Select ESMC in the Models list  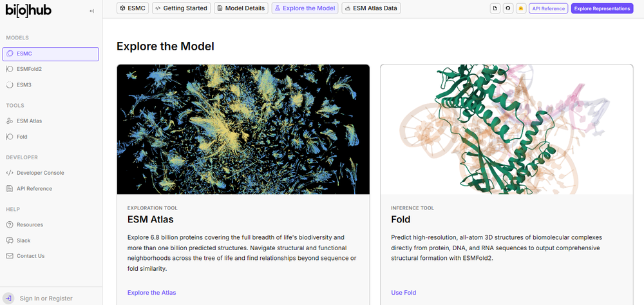click(50, 54)
